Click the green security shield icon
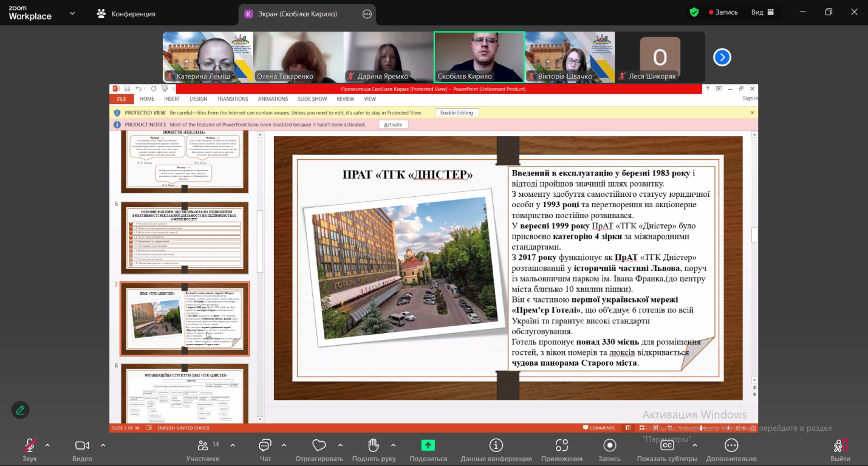The width and height of the screenshot is (868, 466). click(694, 12)
